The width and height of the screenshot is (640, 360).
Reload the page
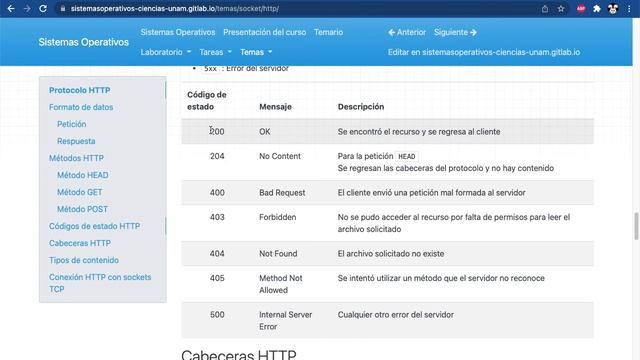[x=43, y=9]
